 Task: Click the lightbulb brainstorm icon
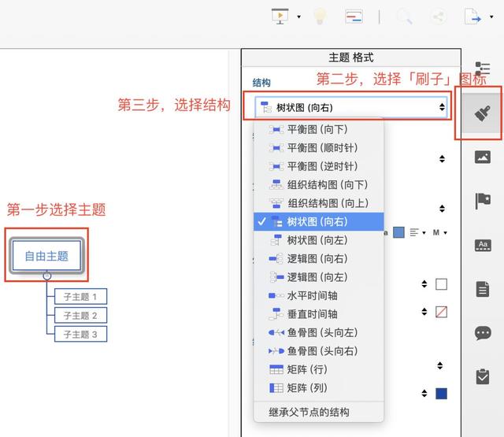pos(320,16)
